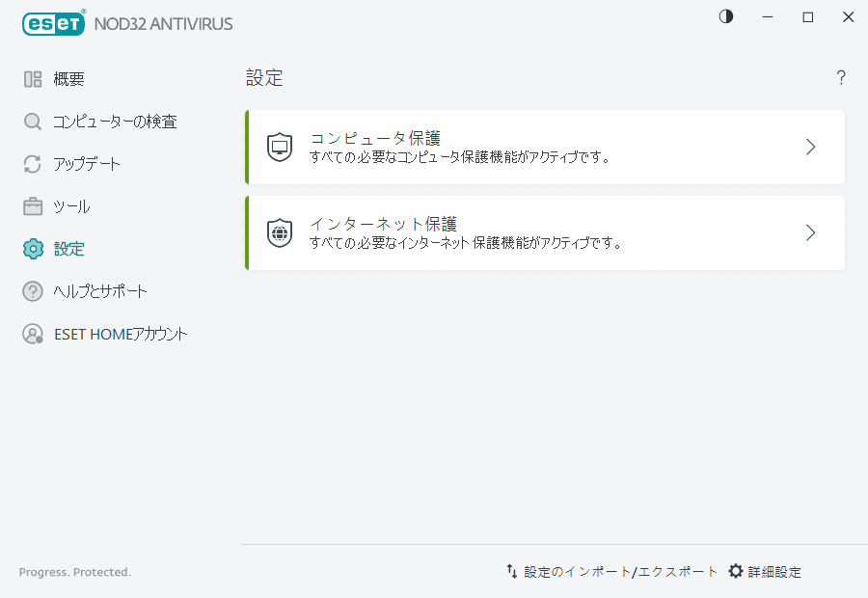This screenshot has height=598, width=868.
Task: Click the Progress. Protected. status text
Action: point(74,572)
